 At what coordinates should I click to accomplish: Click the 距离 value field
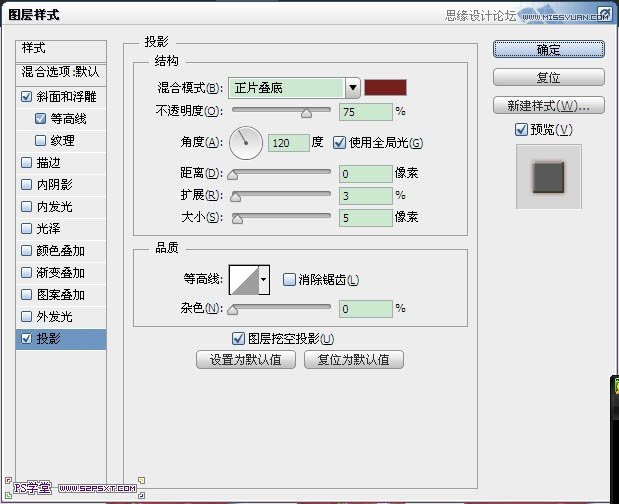[366, 174]
